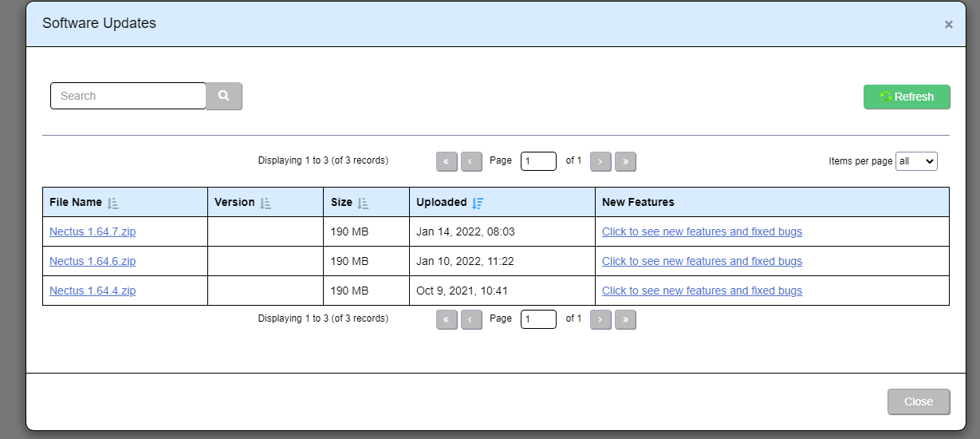Go to first page in bottom pager
The width and height of the screenshot is (980, 439).
point(447,319)
